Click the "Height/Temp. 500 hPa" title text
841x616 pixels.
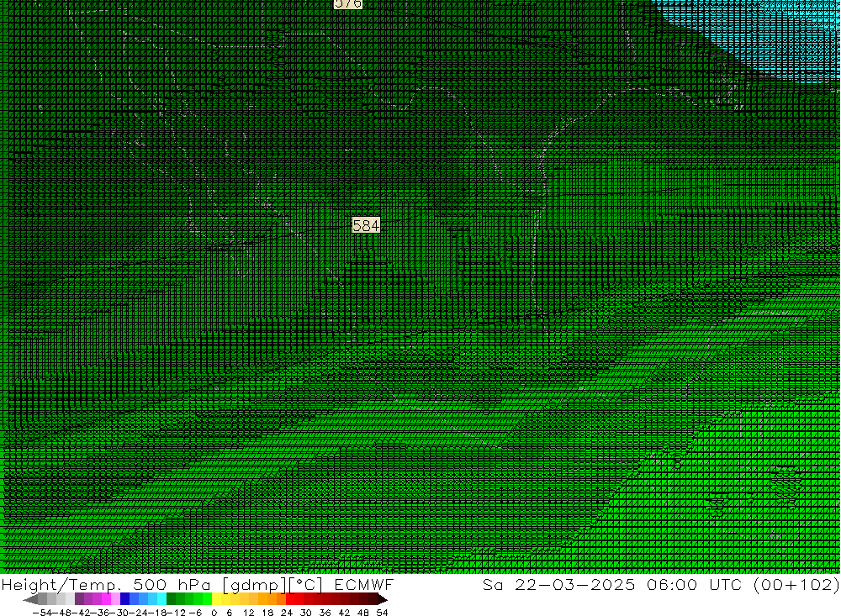click(106, 584)
